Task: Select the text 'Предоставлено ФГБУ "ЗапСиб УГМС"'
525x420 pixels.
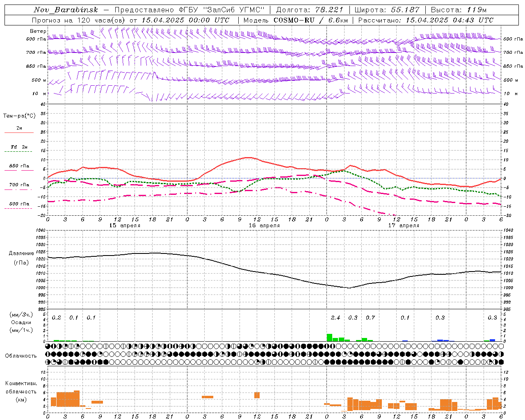Action: (190, 10)
